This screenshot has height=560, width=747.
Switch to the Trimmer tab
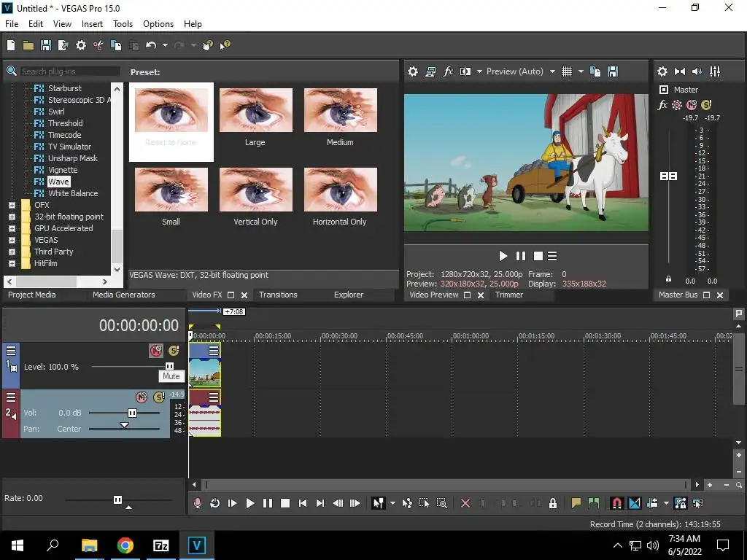(509, 295)
